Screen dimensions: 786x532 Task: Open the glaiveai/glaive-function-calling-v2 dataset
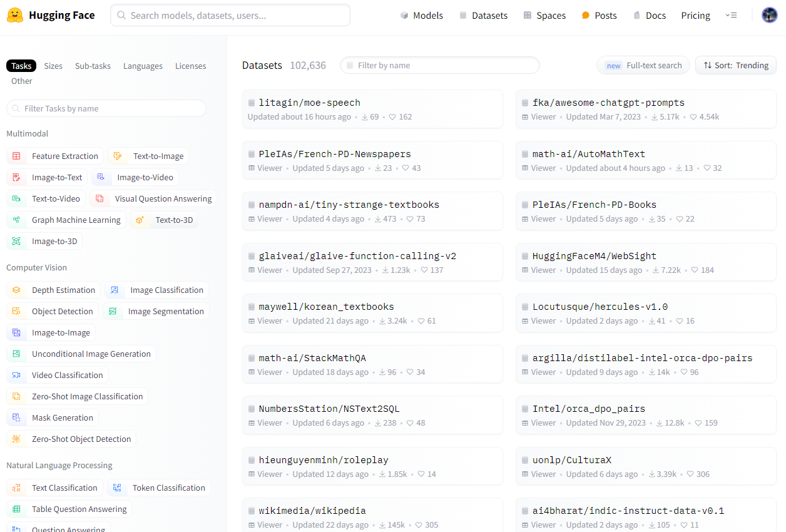pyautogui.click(x=372, y=263)
